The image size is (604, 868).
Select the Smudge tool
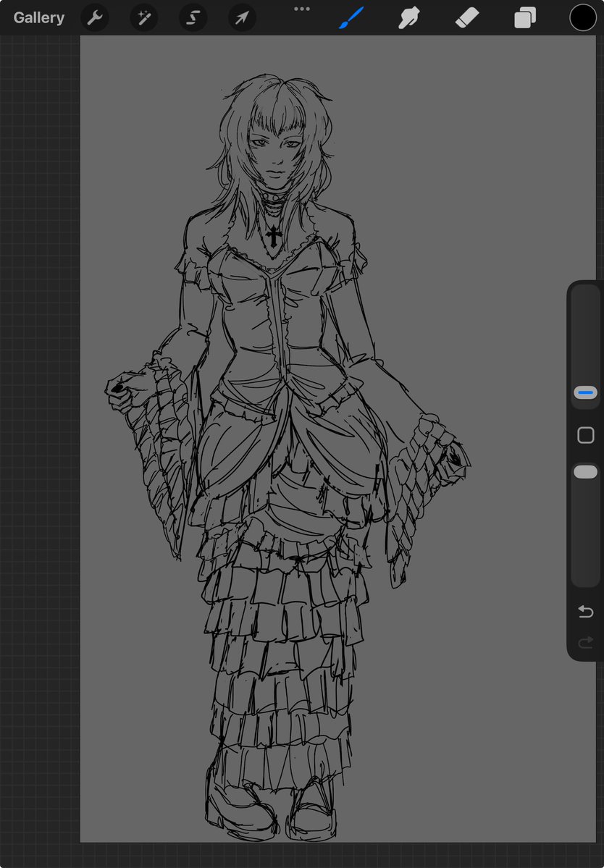click(408, 17)
